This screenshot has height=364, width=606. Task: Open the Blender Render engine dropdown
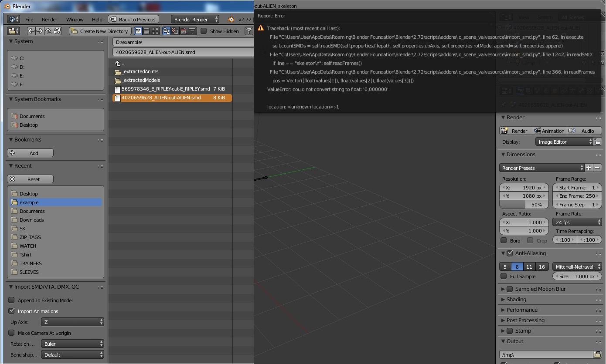coord(195,20)
